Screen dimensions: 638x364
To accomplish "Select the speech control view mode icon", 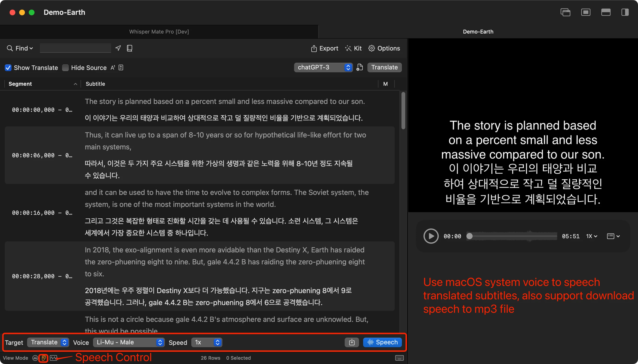I will pos(44,358).
